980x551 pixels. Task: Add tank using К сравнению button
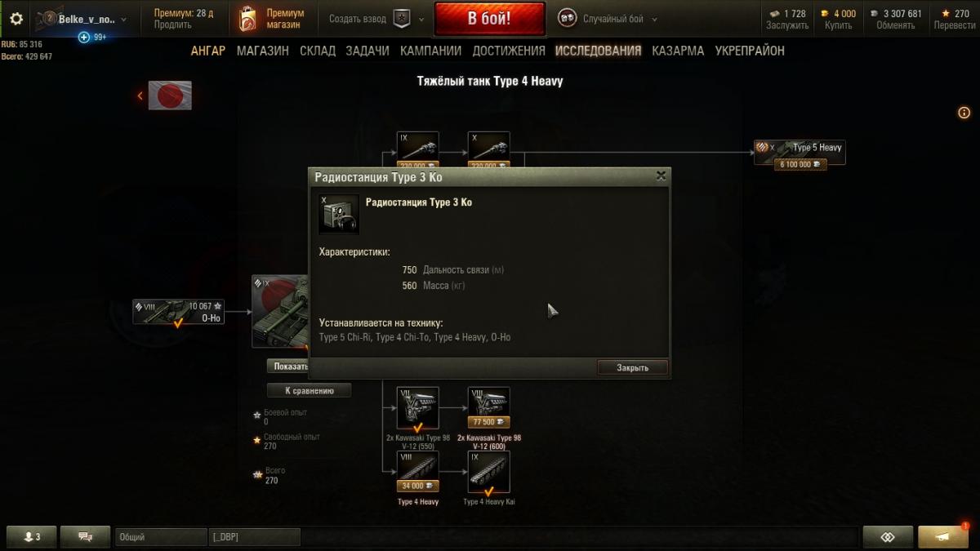point(310,390)
